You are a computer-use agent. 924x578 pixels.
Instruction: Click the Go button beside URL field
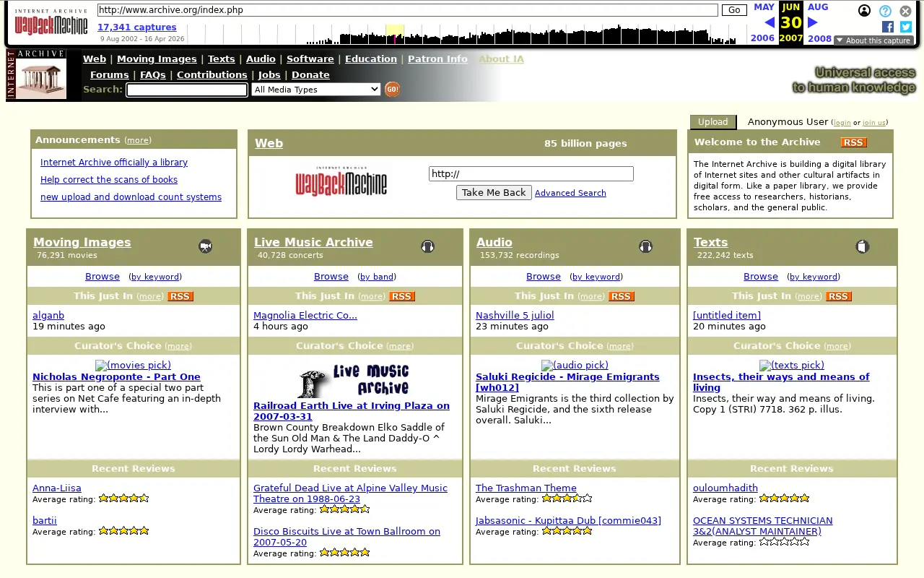[734, 10]
